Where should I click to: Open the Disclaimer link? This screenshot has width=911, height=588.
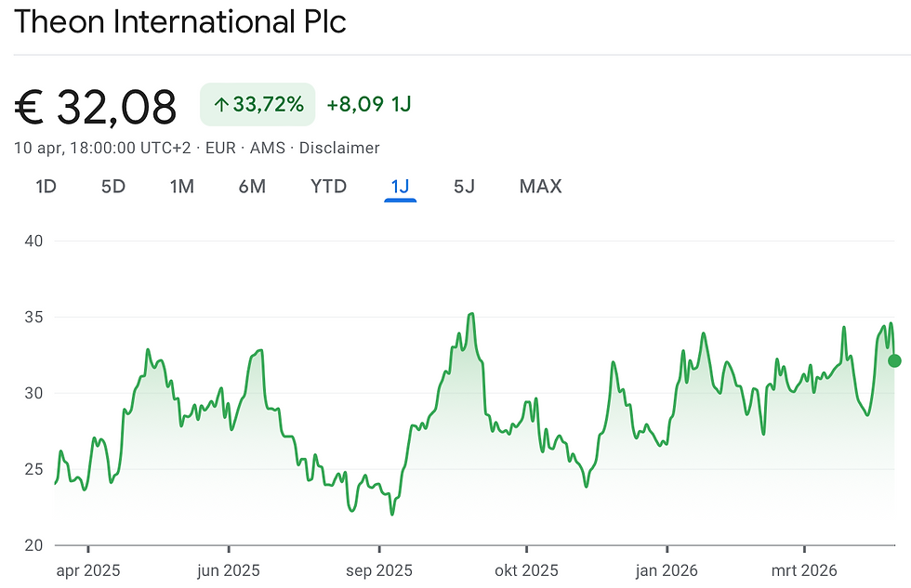point(339,148)
